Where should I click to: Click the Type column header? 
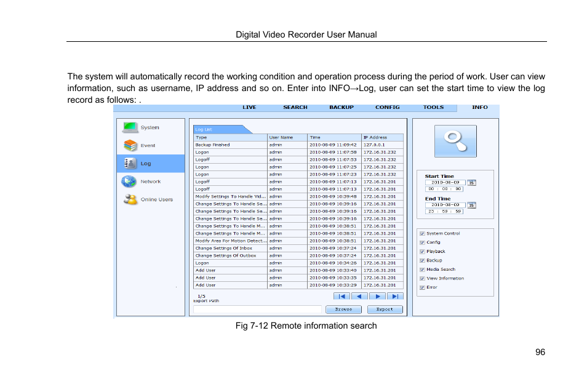point(230,137)
